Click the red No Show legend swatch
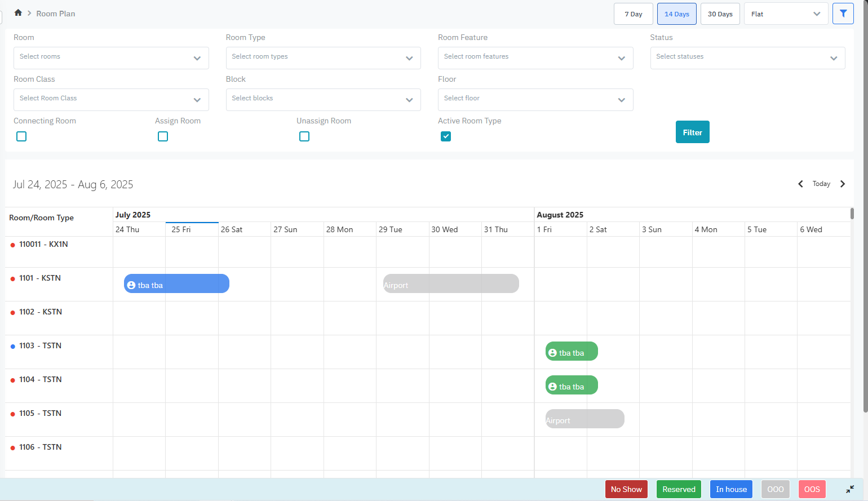The height and width of the screenshot is (501, 868). pyautogui.click(x=626, y=489)
